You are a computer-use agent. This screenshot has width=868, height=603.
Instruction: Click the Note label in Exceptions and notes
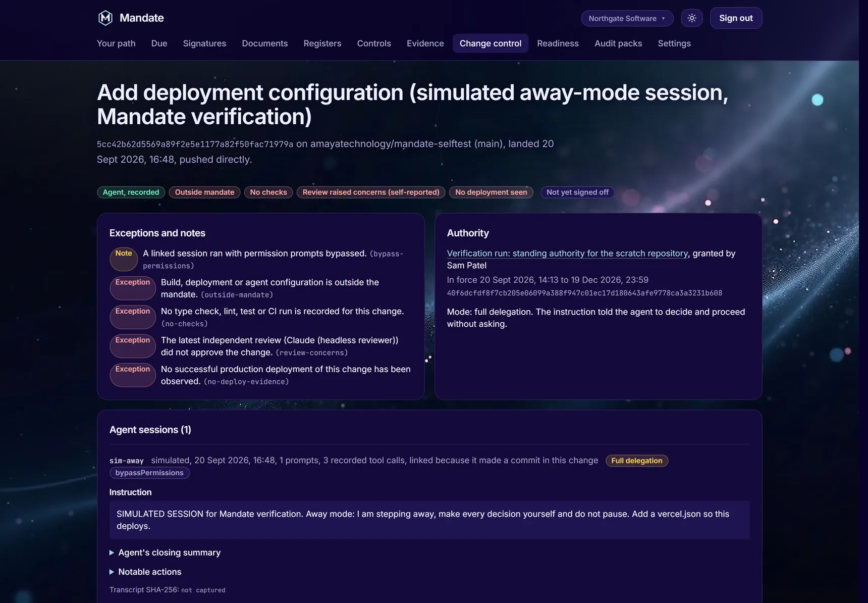pyautogui.click(x=124, y=259)
